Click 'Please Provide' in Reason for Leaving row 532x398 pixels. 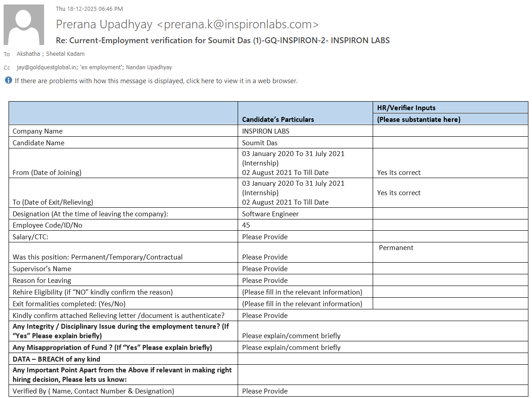[265, 280]
